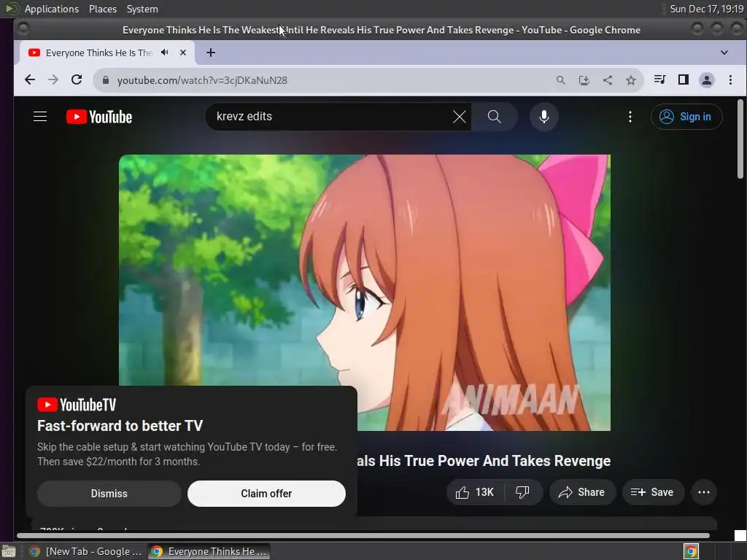Image resolution: width=747 pixels, height=560 pixels.
Task: Click the Chrome icon in the bottom tray
Action: (x=691, y=551)
